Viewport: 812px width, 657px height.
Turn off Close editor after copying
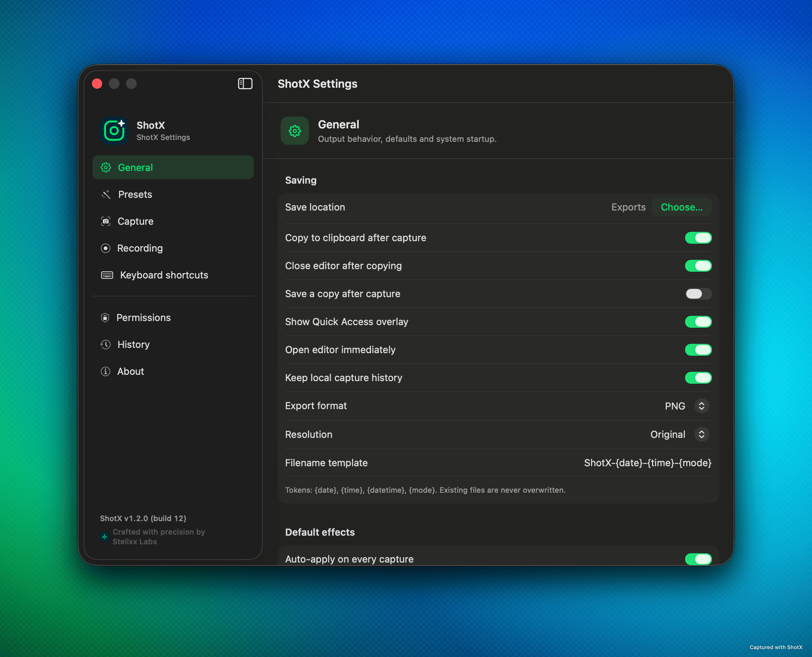[698, 266]
